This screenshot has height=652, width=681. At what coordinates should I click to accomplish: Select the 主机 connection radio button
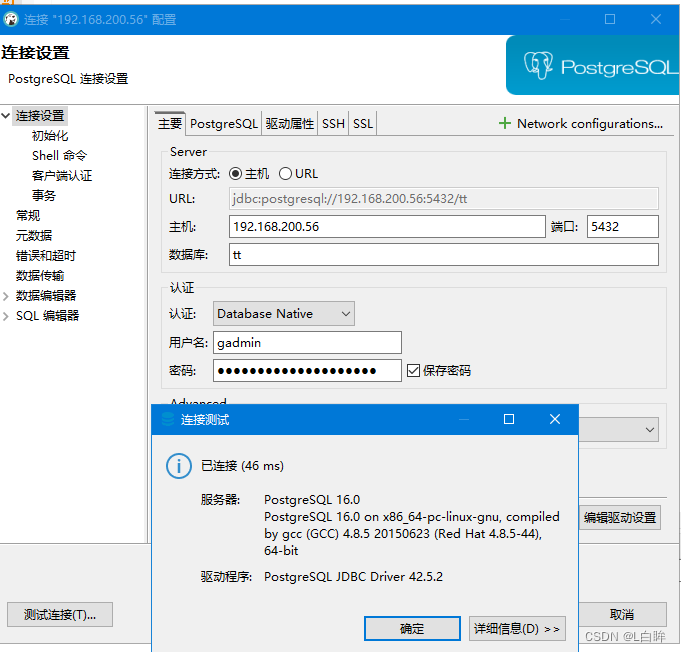point(235,174)
